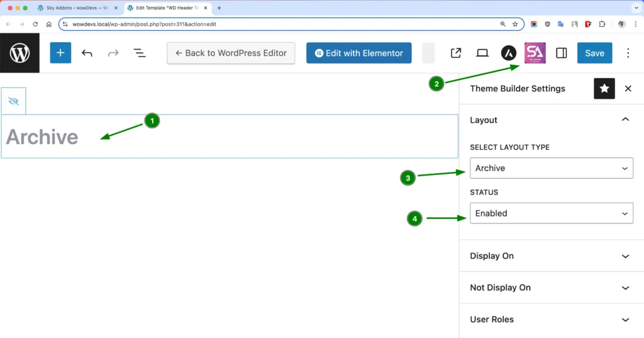
Task: Open the WordPress logo menu
Action: [19, 53]
